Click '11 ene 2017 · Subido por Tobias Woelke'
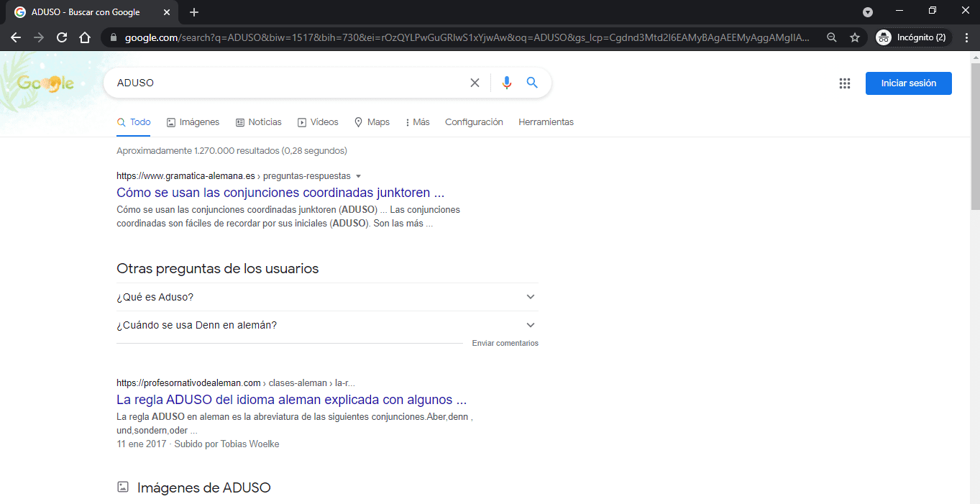The image size is (980, 504). [198, 444]
